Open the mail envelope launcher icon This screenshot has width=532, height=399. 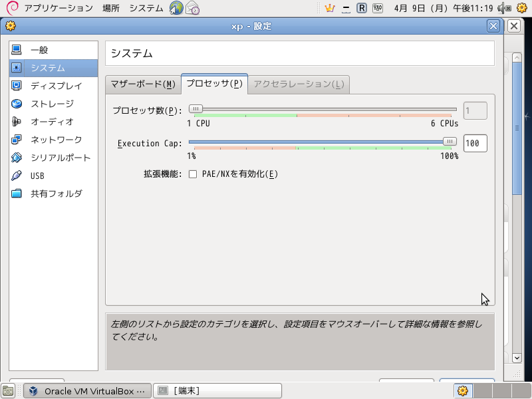coord(192,8)
